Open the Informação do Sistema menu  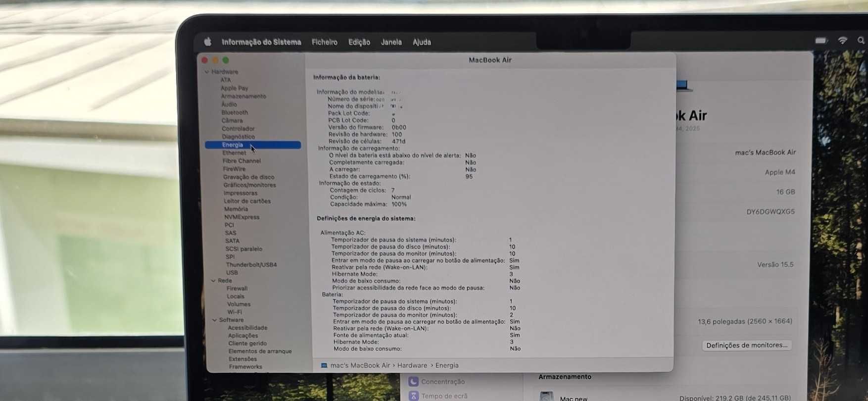pos(261,42)
